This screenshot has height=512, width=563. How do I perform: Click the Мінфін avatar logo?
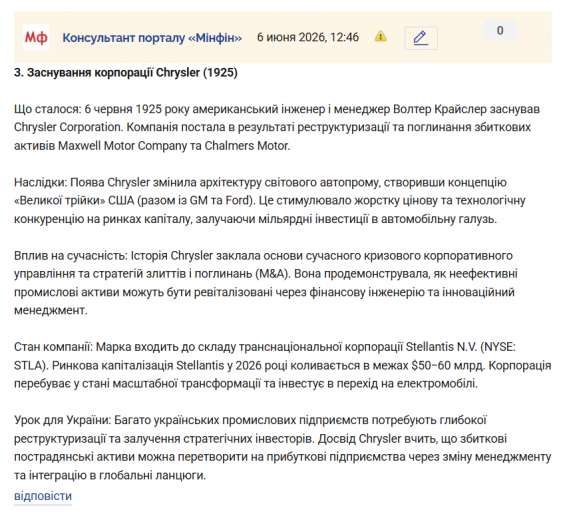point(36,37)
